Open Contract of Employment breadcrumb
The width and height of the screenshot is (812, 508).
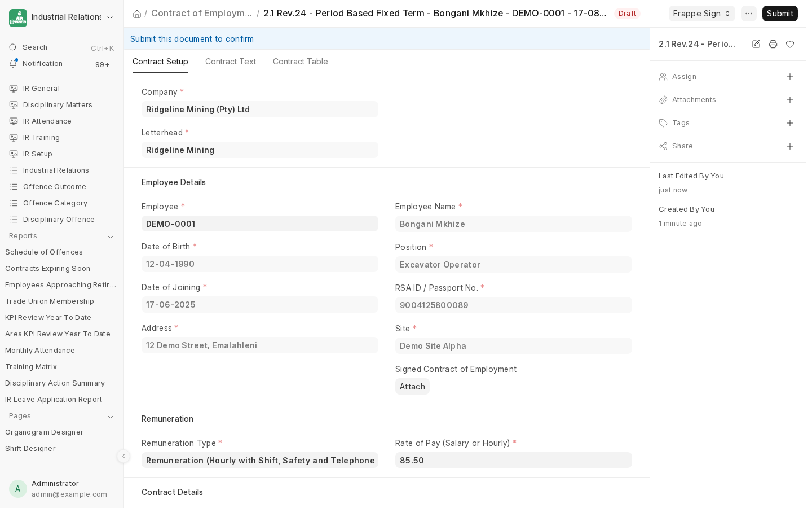tap(201, 13)
